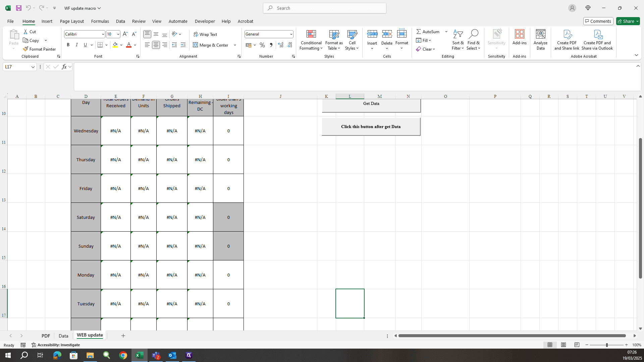Open the File menu

click(10, 21)
